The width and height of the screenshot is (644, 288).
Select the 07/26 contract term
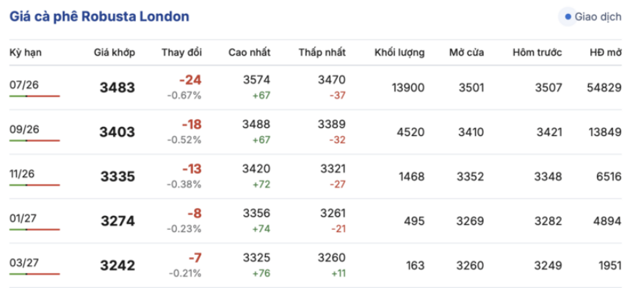tap(25, 84)
